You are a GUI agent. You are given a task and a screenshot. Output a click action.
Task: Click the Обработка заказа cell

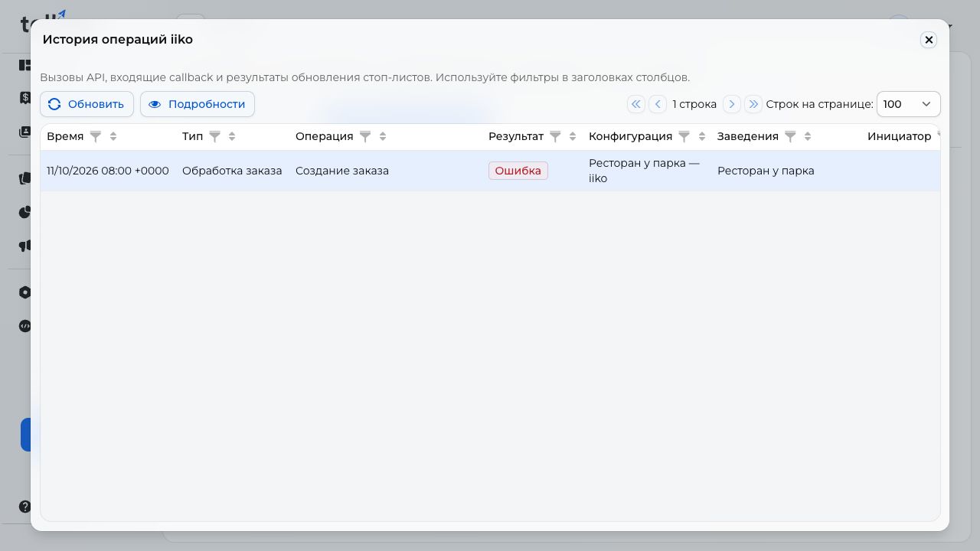point(232,171)
